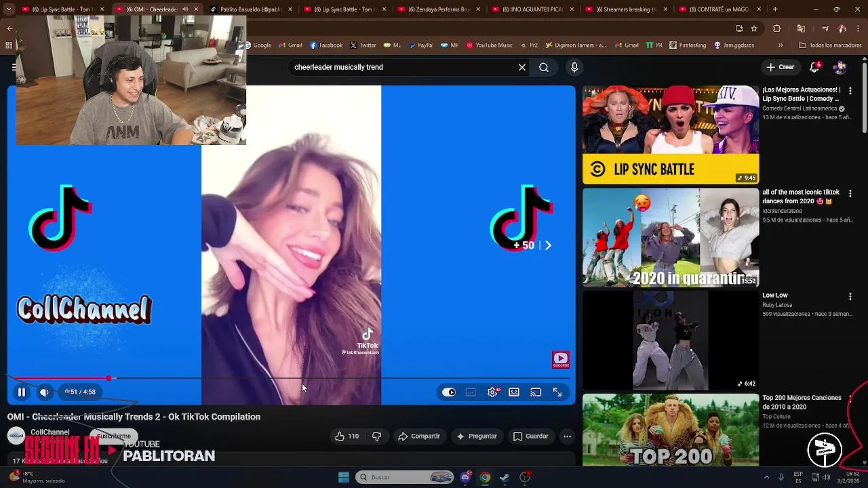Screen dimensions: 868x488
Task: Toggle the autoplay switch in the player
Action: (449, 392)
